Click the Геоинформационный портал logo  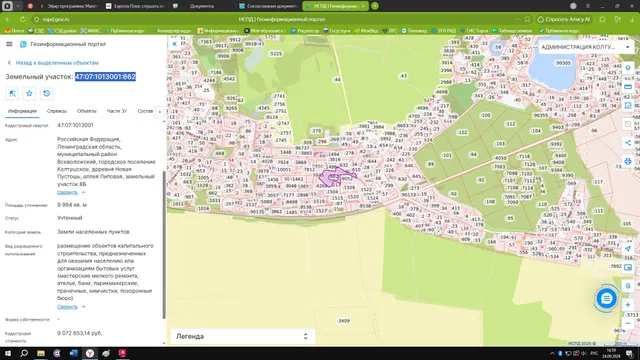[63, 44]
